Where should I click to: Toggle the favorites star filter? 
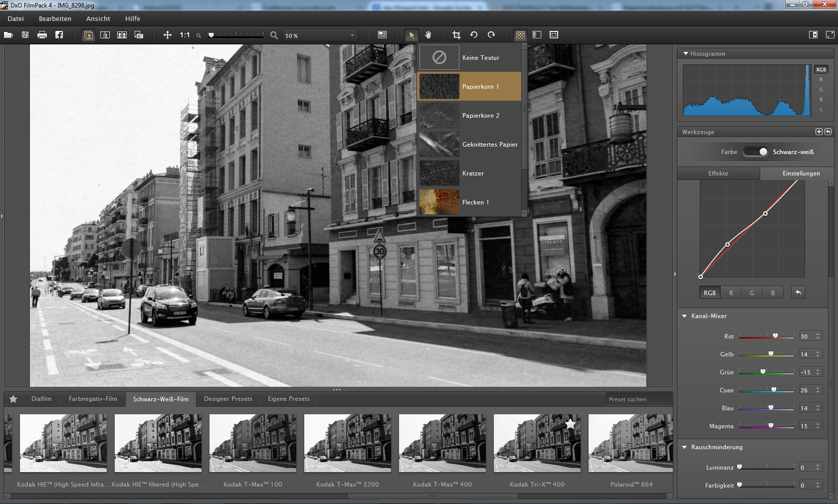(13, 399)
